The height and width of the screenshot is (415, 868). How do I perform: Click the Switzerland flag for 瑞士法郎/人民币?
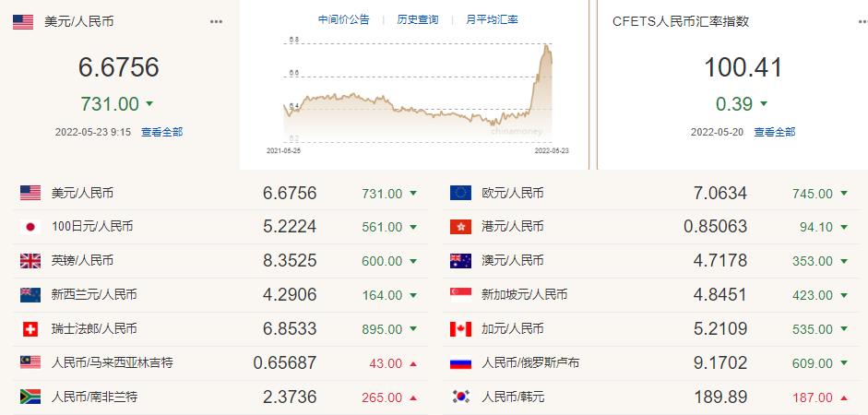(30, 329)
